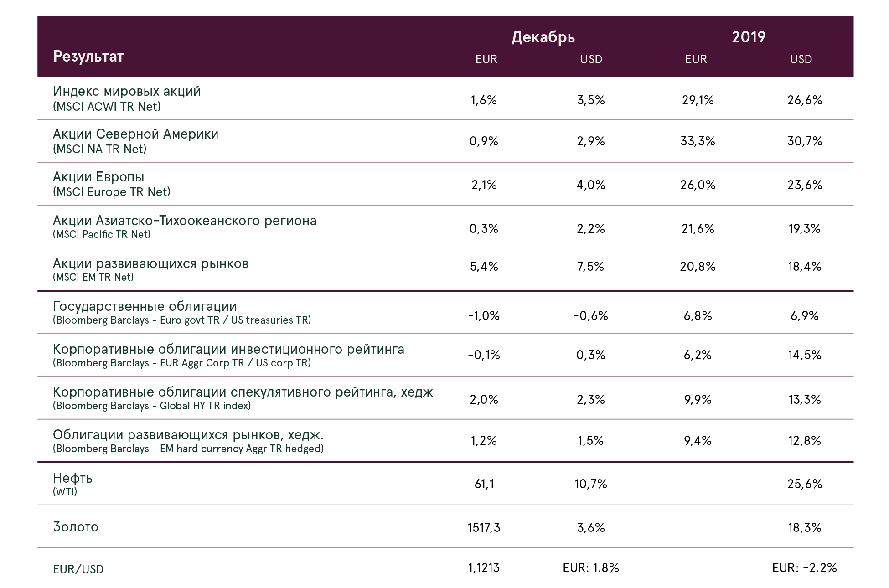Click investment grade 2019 USD value 14,5%
The height and width of the screenshot is (588, 889).
pos(805,355)
